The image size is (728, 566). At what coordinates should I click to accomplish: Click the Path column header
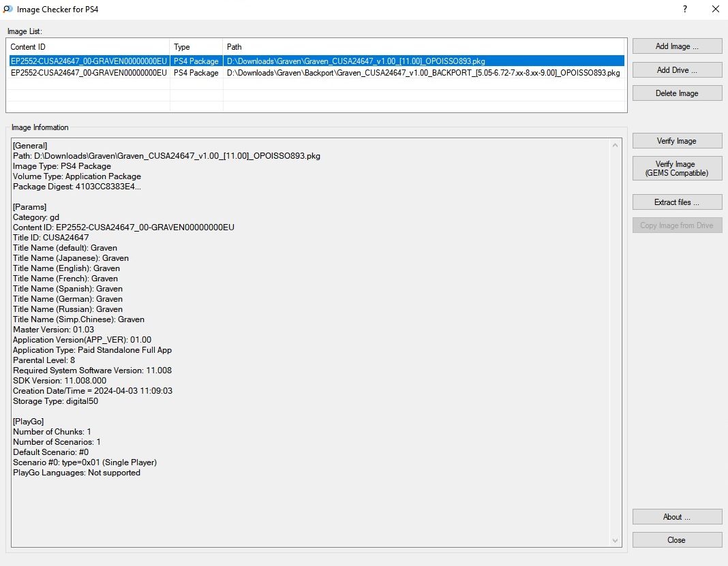[423, 47]
